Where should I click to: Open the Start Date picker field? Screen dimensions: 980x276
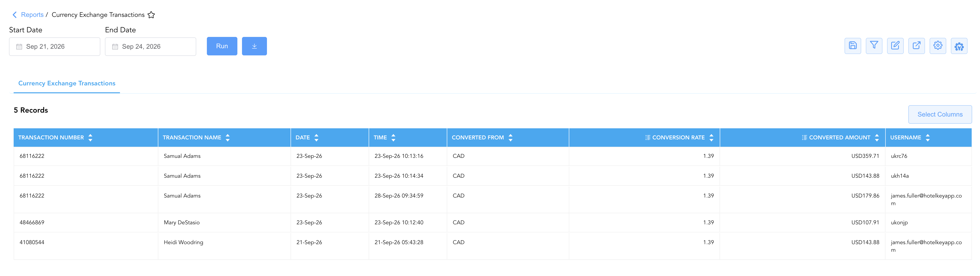[x=55, y=46]
